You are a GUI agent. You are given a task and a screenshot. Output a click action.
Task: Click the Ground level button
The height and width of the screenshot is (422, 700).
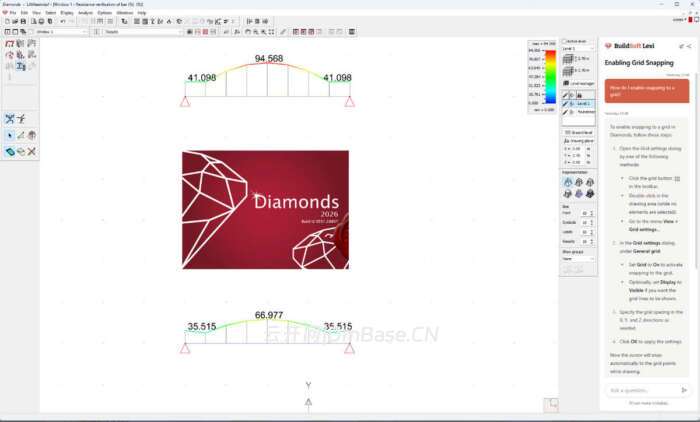[579, 133]
